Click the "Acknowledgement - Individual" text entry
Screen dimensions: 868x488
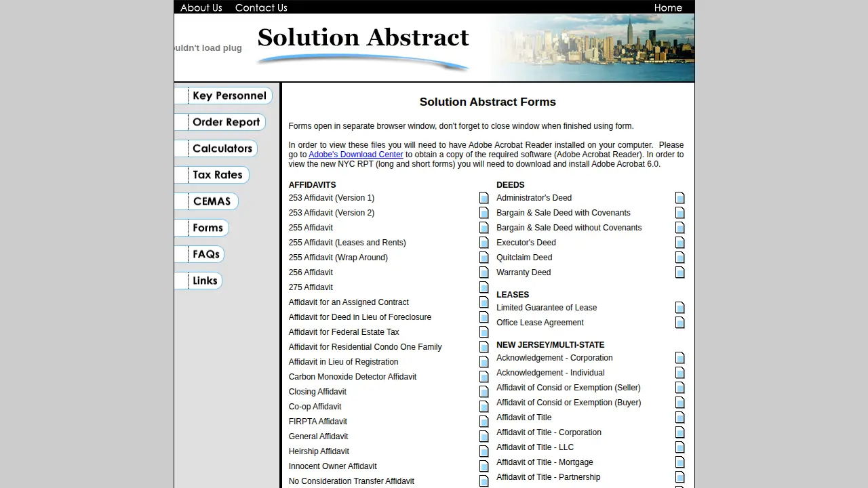551,373
